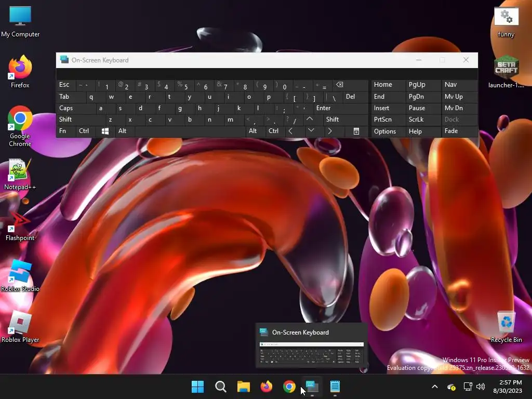The image size is (532, 399).
Task: Open taskbar Search
Action: point(220,387)
